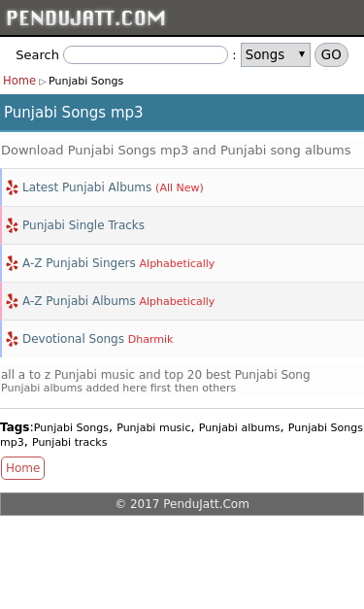
Task: Open Latest Punjabi Albums link
Action: tap(87, 187)
